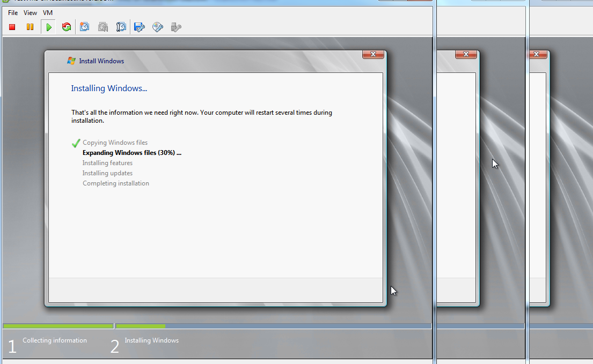
Task: Close the Install Windows dialog showing install steps
Action: click(374, 54)
